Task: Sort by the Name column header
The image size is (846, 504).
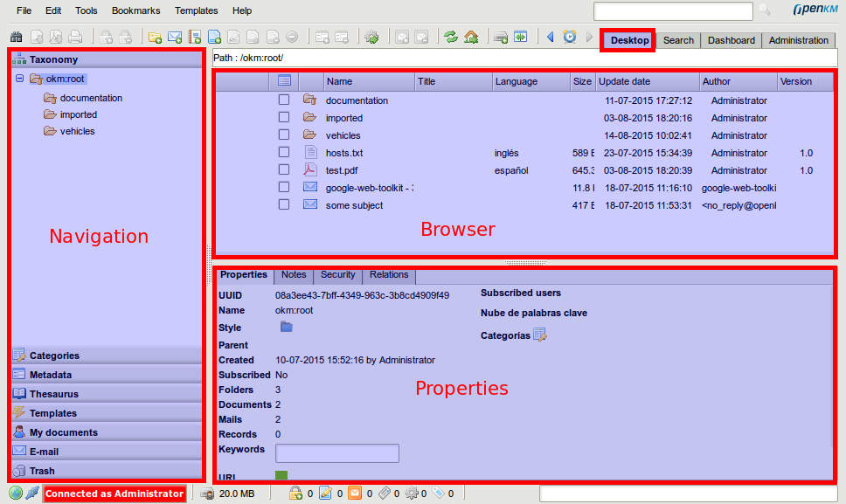Action: coord(369,81)
